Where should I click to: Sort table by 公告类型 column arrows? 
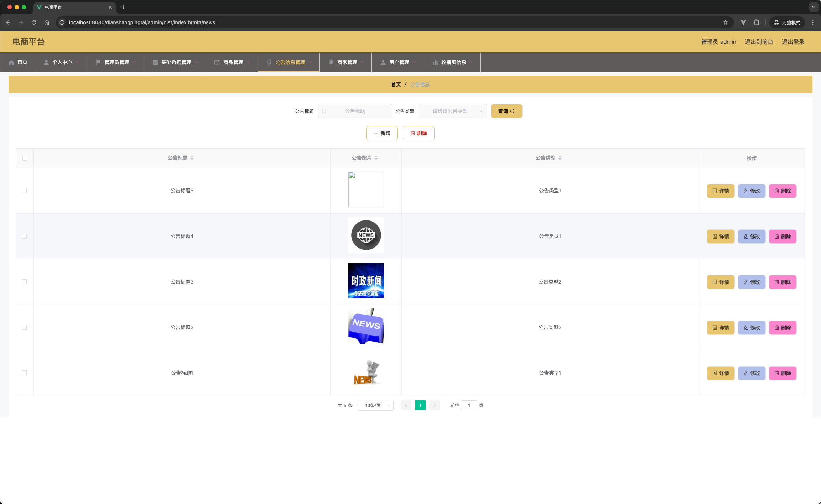pyautogui.click(x=560, y=158)
